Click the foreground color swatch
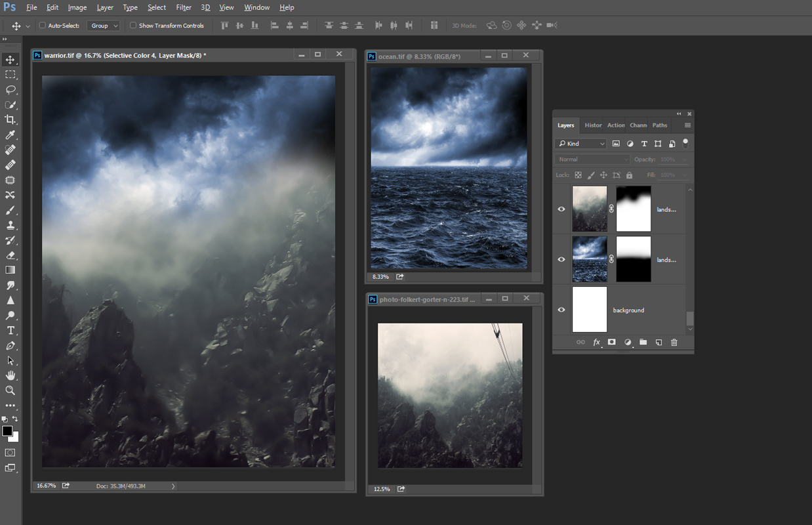The image size is (812, 525). (x=7, y=431)
